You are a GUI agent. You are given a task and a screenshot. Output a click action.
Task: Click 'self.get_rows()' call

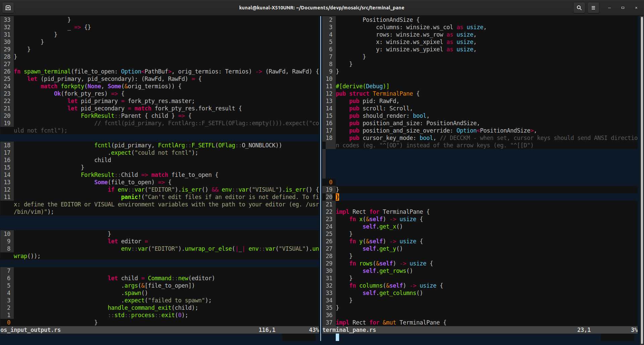(x=388, y=271)
